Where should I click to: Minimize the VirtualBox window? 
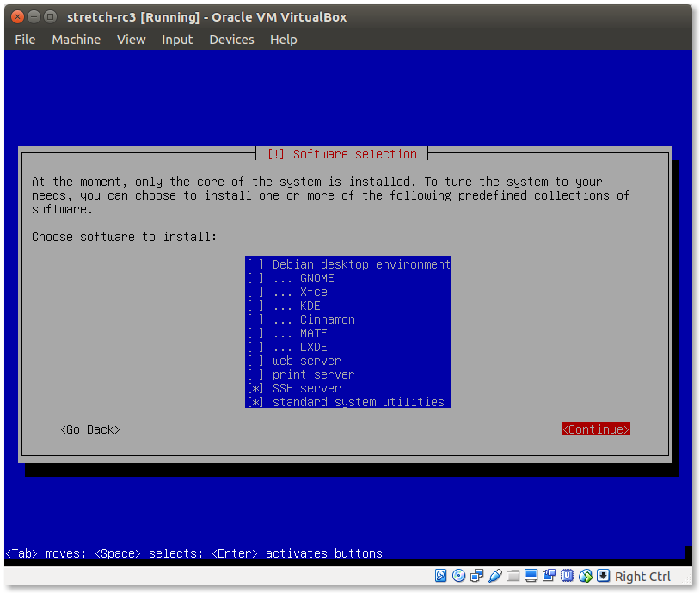[34, 17]
